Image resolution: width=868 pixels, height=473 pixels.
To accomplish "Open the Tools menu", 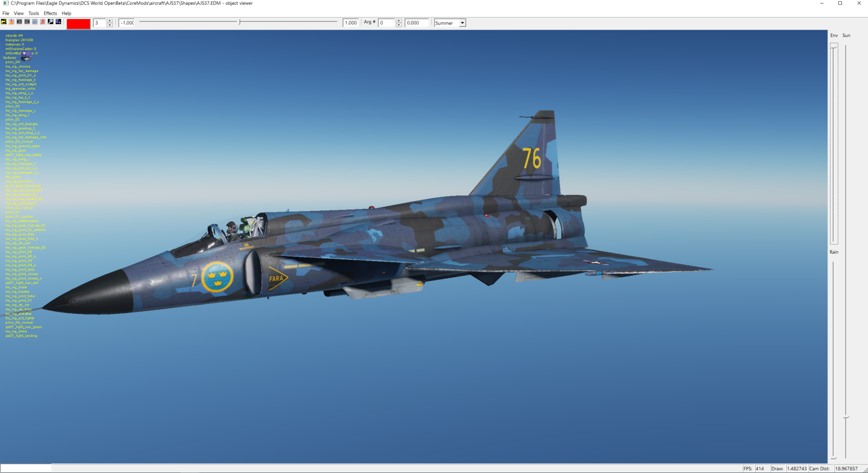I will (33, 14).
